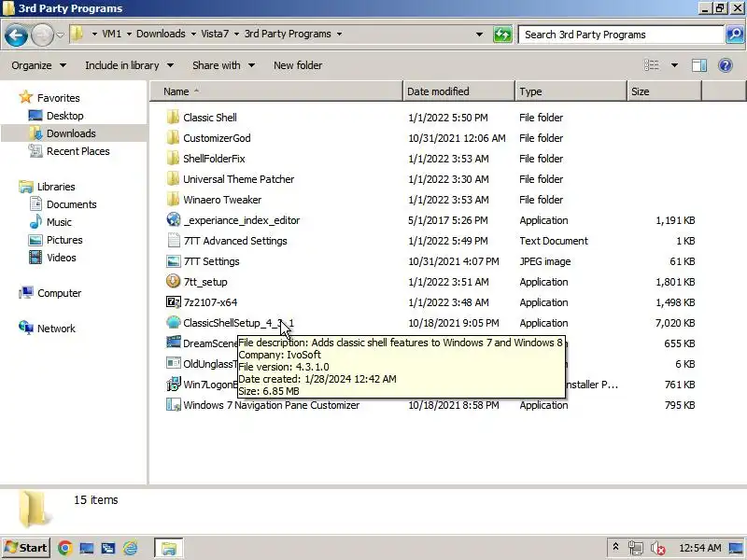Open the Share with menu
Viewport: 747px width, 560px height.
(223, 65)
